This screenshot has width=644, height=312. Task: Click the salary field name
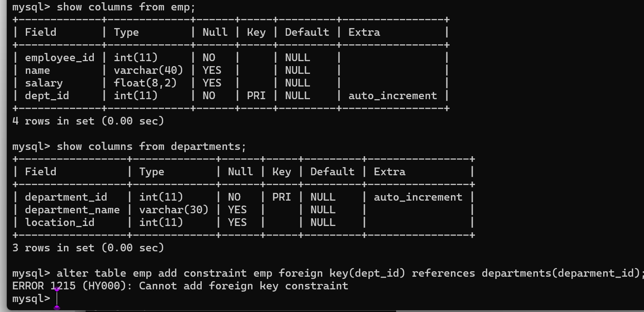click(44, 83)
